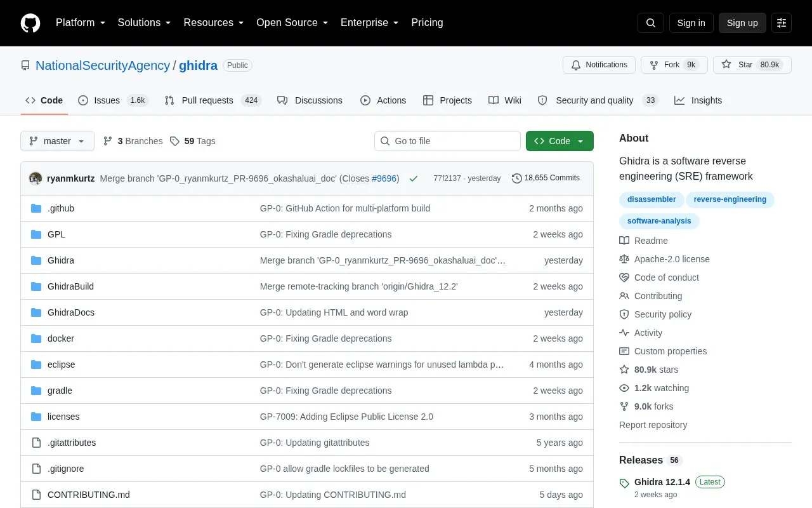812x508 pixels.
Task: Open the master branch dropdown
Action: pyautogui.click(x=57, y=141)
